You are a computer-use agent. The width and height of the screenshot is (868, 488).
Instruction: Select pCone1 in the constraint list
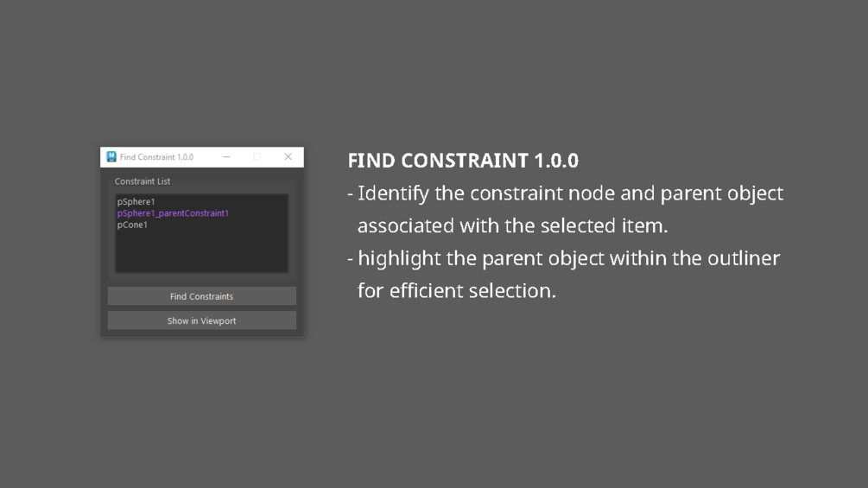click(x=133, y=225)
